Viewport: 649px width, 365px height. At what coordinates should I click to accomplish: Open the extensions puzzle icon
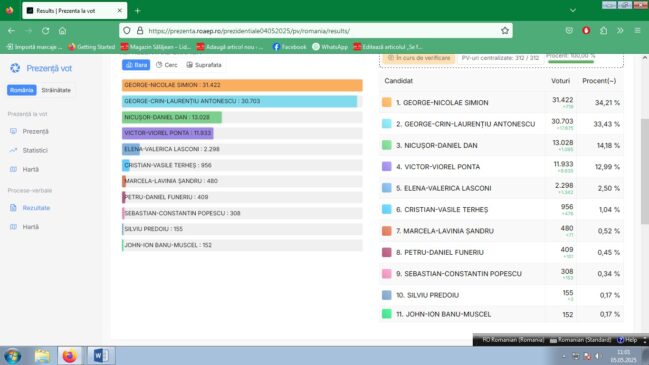[x=603, y=31]
